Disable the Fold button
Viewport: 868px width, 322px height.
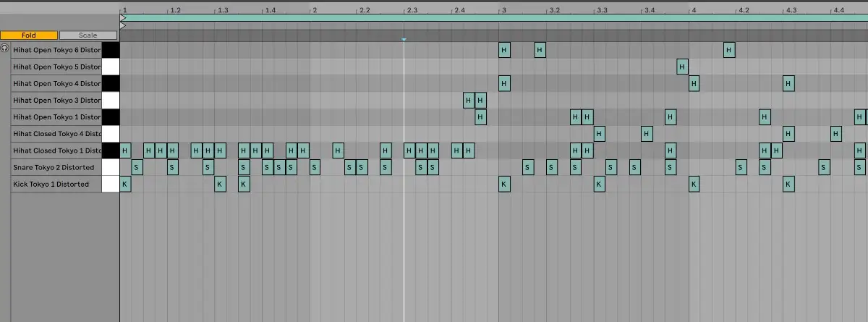[29, 35]
